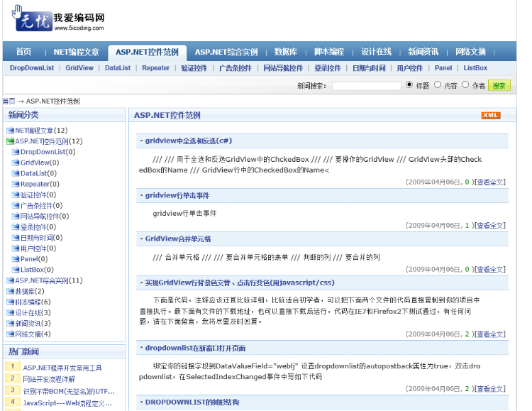Open Panel in the sub-navigation bar
532x411 pixels.
point(443,68)
